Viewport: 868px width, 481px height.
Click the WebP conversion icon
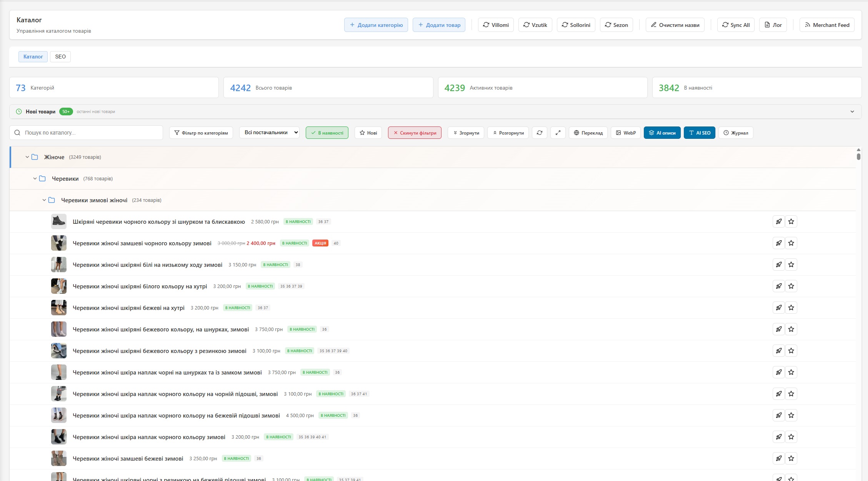[x=625, y=133]
